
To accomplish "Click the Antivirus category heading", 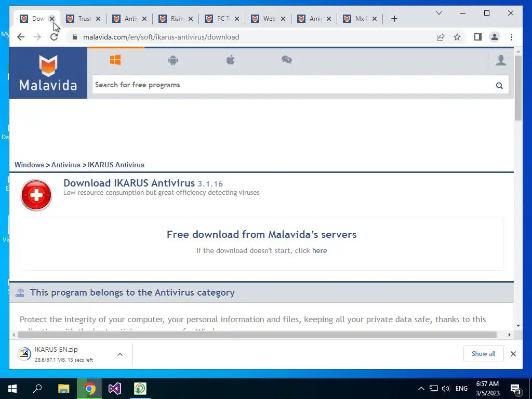I will 132,292.
